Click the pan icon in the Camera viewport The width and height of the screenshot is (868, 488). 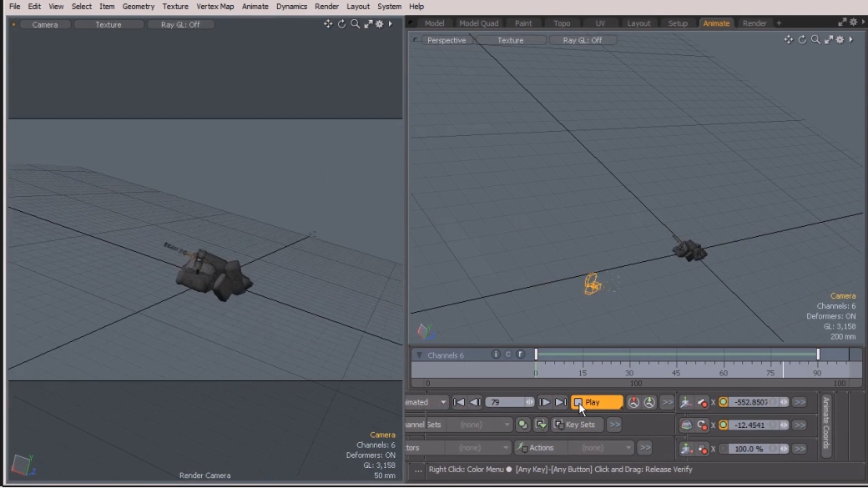click(328, 24)
